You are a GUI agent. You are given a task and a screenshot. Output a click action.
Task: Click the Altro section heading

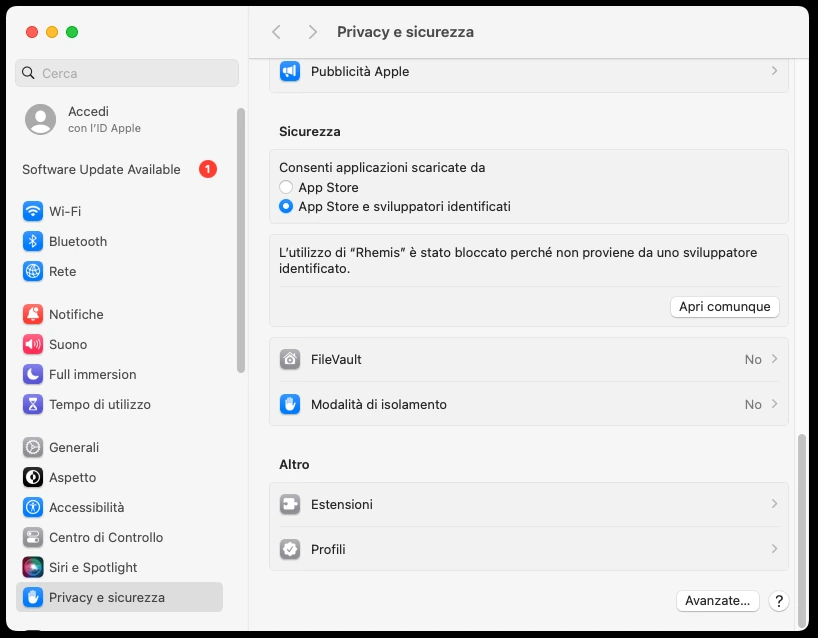tap(294, 464)
